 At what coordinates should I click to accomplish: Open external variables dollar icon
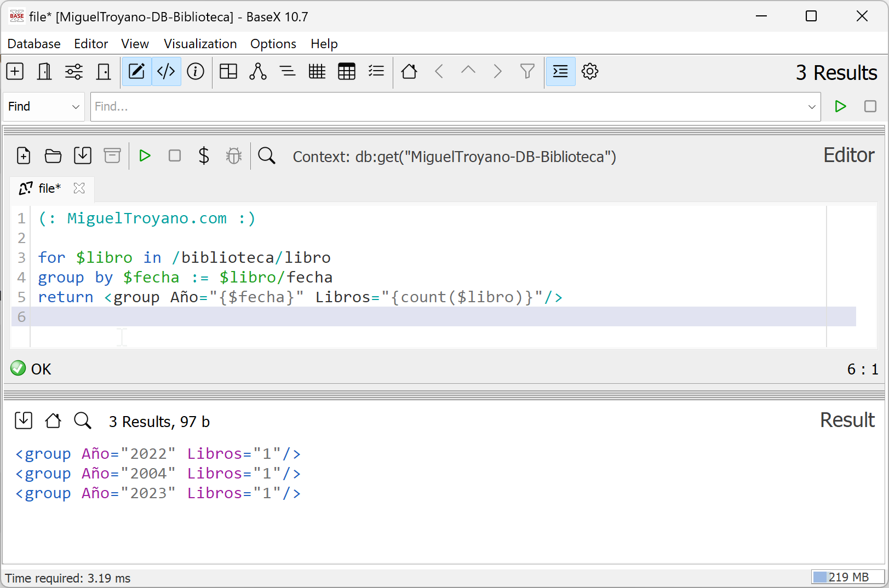point(204,156)
